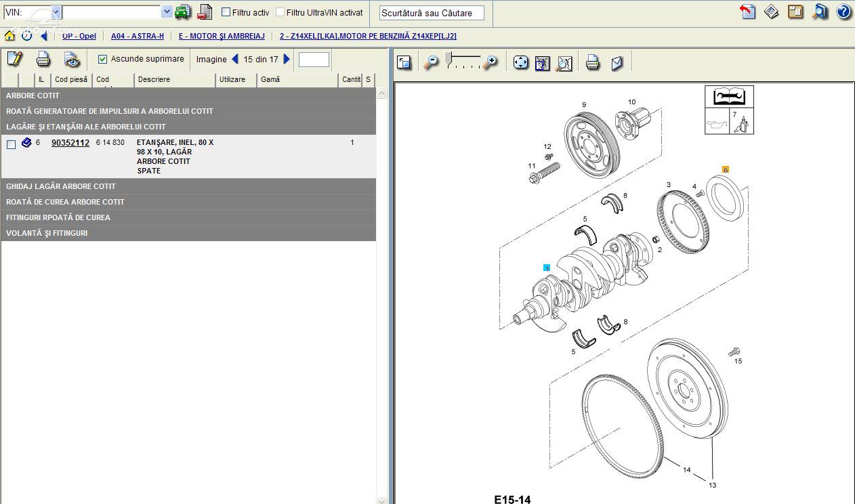Screen dimensions: 855x504
Task: Click the green car vehicle icon
Action: [x=183, y=12]
